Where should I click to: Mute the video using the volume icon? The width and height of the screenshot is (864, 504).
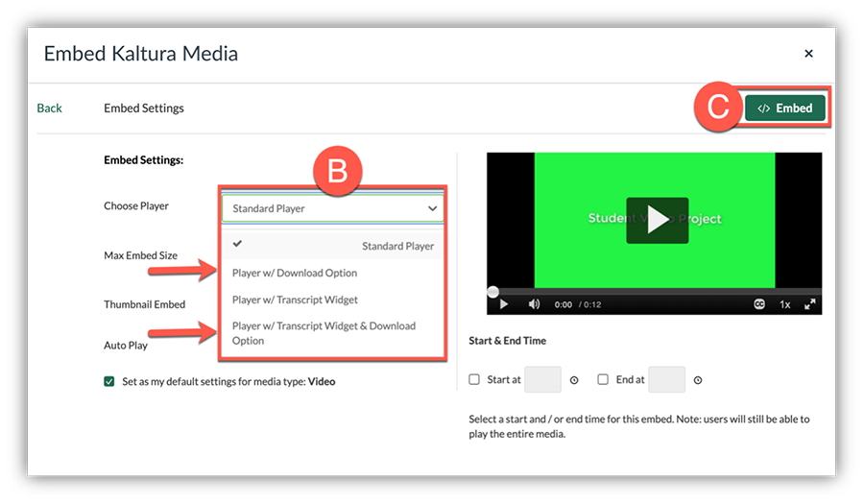point(534,304)
